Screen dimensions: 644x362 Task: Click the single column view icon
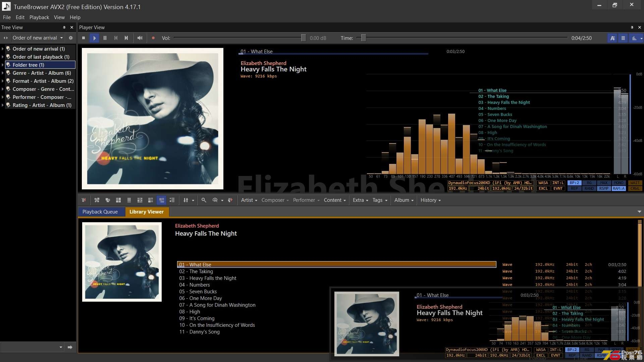click(x=129, y=200)
